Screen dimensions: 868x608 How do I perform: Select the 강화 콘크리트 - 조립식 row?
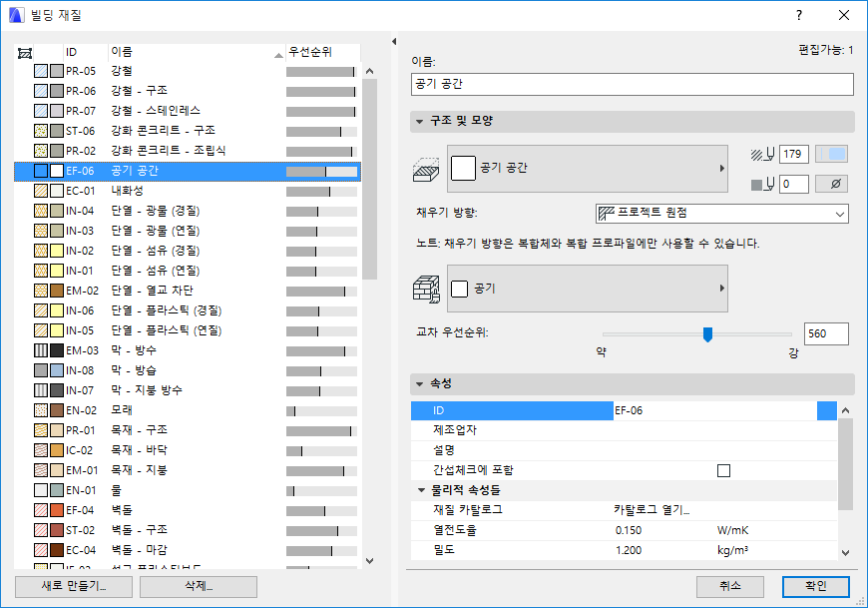coord(188,151)
